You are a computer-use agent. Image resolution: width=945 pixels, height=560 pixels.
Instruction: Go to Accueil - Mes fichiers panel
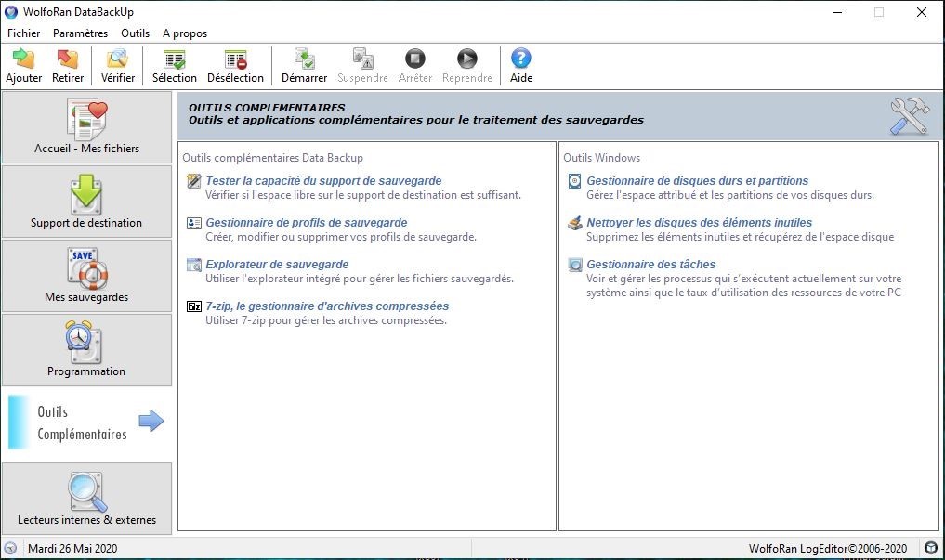[86, 127]
